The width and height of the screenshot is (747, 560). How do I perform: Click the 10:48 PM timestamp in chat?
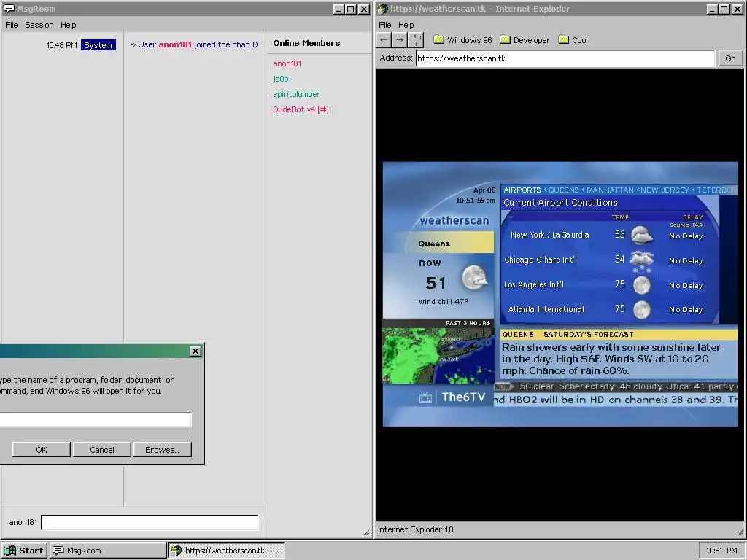[61, 44]
